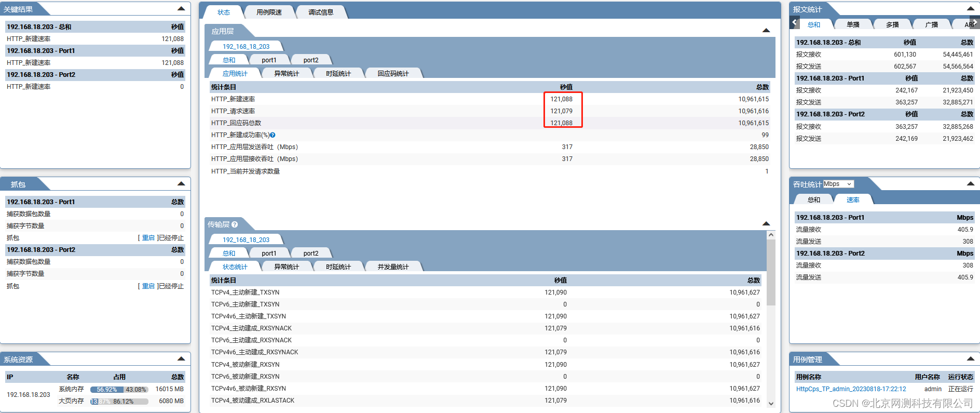Click 系统内存 usage progress bar

tap(119, 390)
